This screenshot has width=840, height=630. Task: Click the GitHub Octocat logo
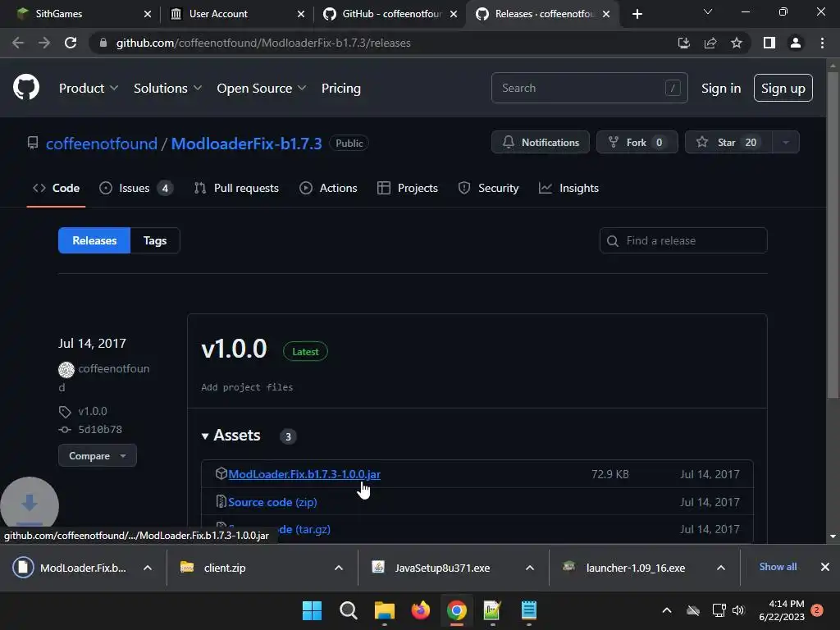point(25,87)
